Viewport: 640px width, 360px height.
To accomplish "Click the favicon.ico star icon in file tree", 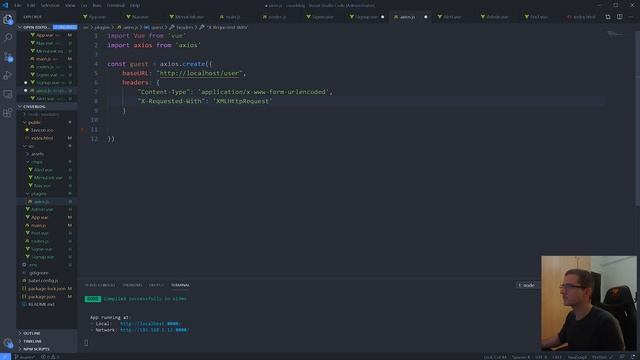I will point(27,130).
